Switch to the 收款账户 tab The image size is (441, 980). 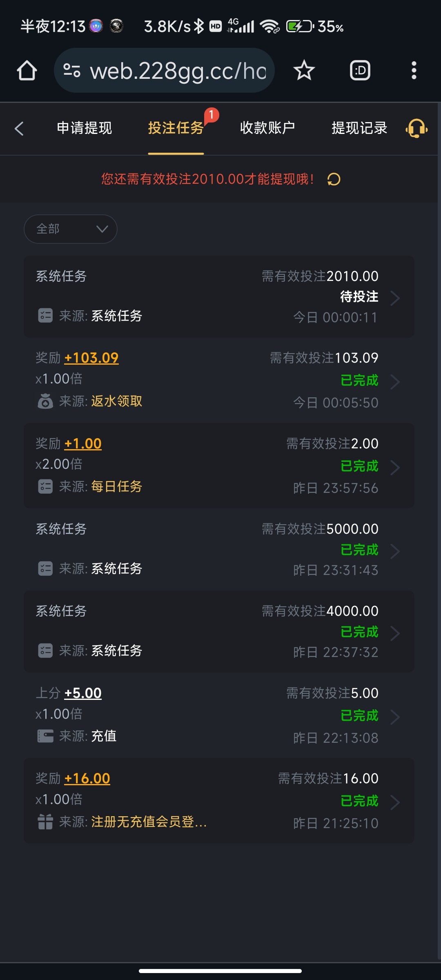pyautogui.click(x=267, y=128)
